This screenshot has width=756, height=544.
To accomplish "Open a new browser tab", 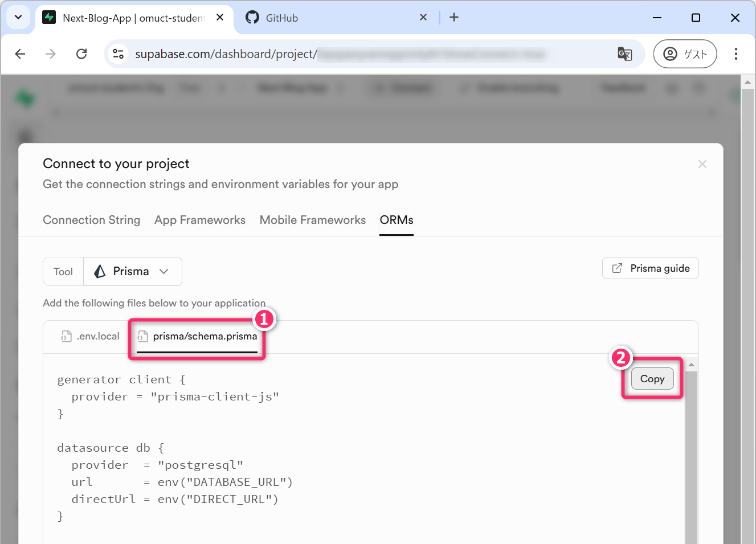I will click(454, 18).
